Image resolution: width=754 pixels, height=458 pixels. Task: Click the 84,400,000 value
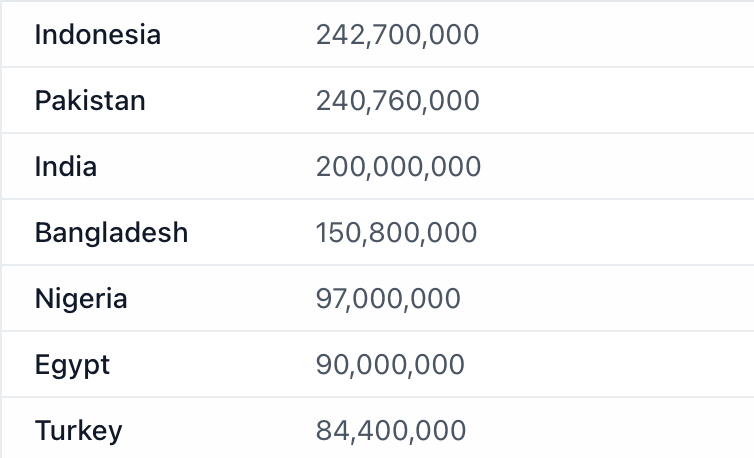[x=390, y=431]
